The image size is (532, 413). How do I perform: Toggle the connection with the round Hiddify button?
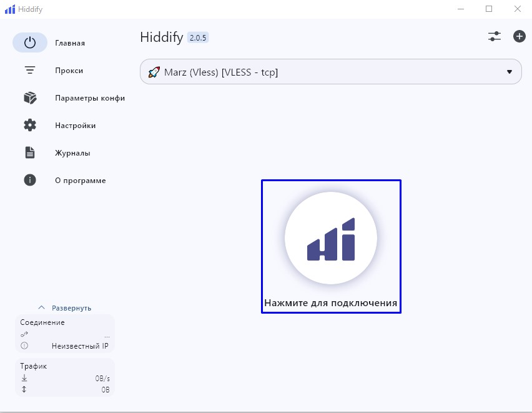click(330, 238)
